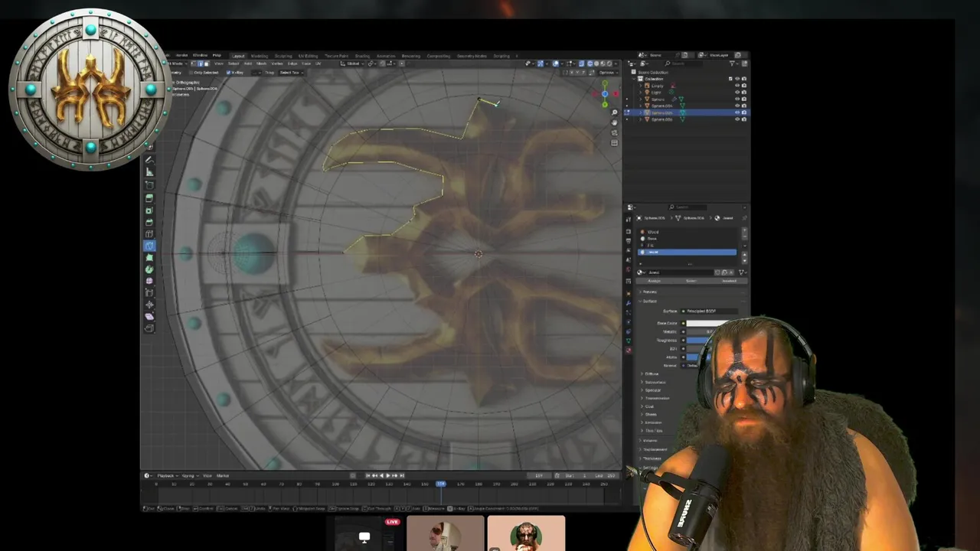Select the Sphere.004 object in the outliner

pos(661,106)
